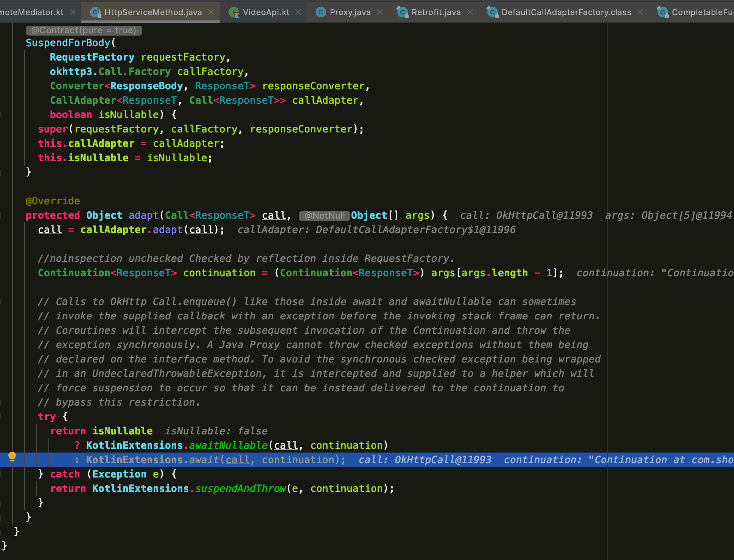This screenshot has width=734, height=560.
Task: Click this.callAdapter assignment
Action: pyautogui.click(x=131, y=143)
